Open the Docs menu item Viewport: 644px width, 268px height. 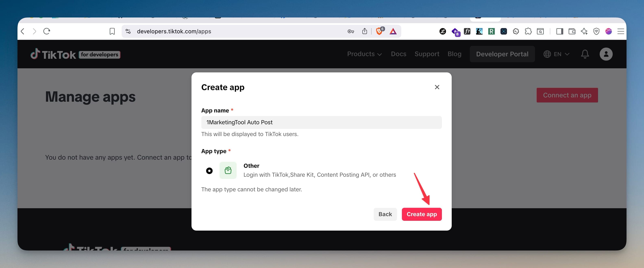click(x=398, y=54)
